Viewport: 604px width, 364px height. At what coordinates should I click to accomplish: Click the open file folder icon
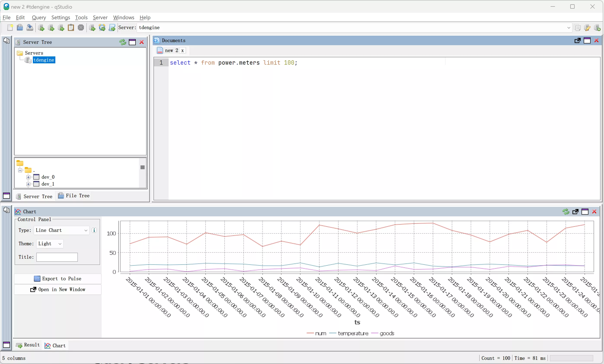click(x=20, y=27)
